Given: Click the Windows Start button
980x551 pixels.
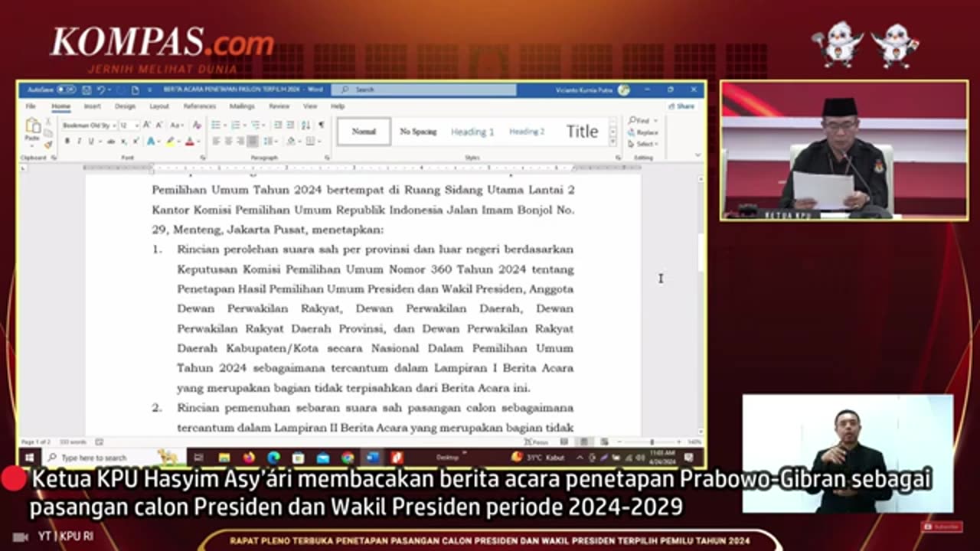Looking at the screenshot, I should pos(29,458).
